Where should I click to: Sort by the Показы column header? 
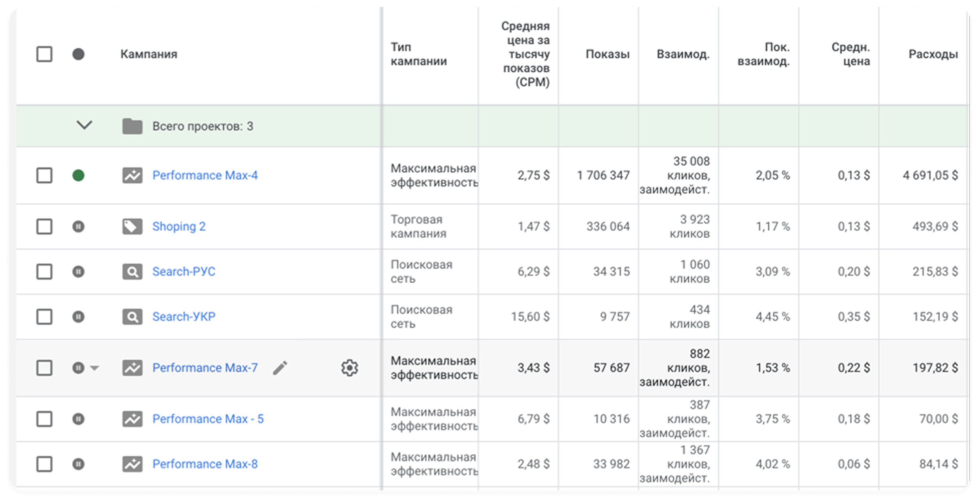(608, 54)
